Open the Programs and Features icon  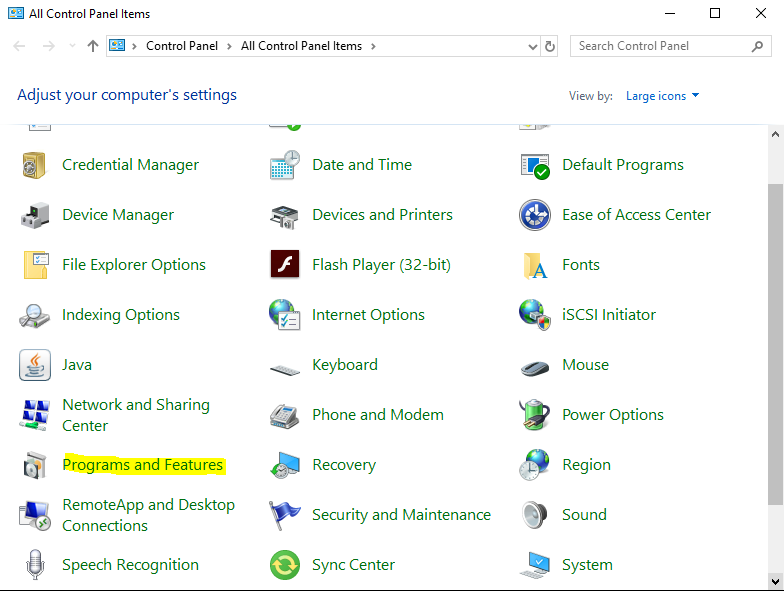coord(35,465)
